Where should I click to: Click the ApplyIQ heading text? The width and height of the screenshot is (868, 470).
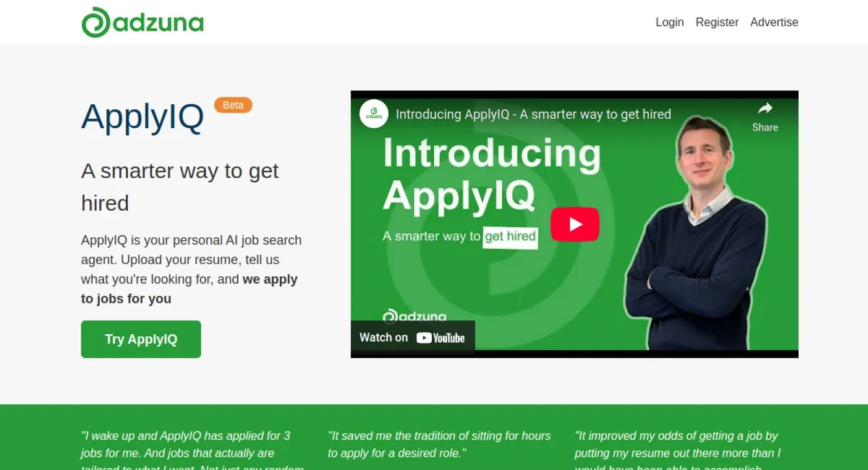tap(142, 117)
